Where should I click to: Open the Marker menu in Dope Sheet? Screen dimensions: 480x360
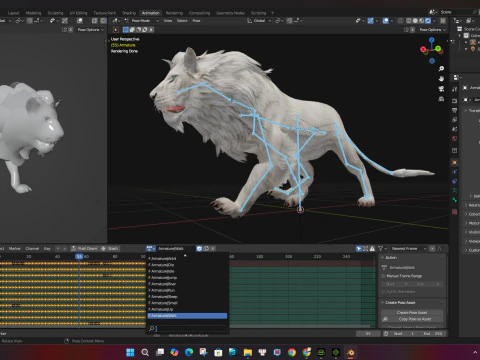(14, 249)
